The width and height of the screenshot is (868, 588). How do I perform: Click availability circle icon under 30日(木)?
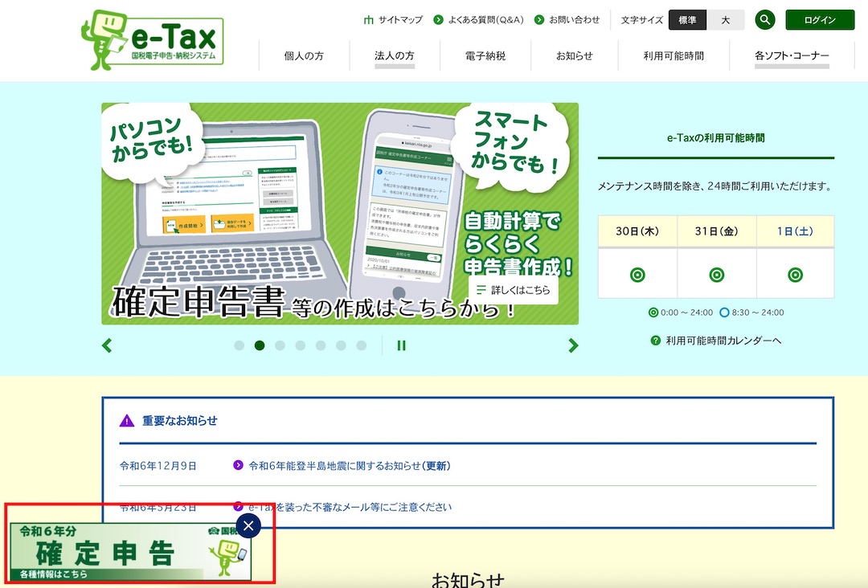pos(637,275)
